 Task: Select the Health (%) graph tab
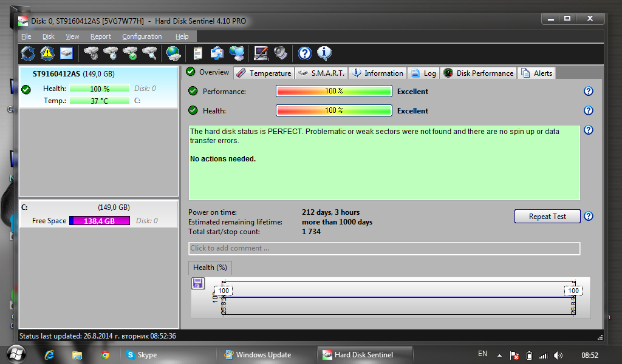[x=210, y=268]
